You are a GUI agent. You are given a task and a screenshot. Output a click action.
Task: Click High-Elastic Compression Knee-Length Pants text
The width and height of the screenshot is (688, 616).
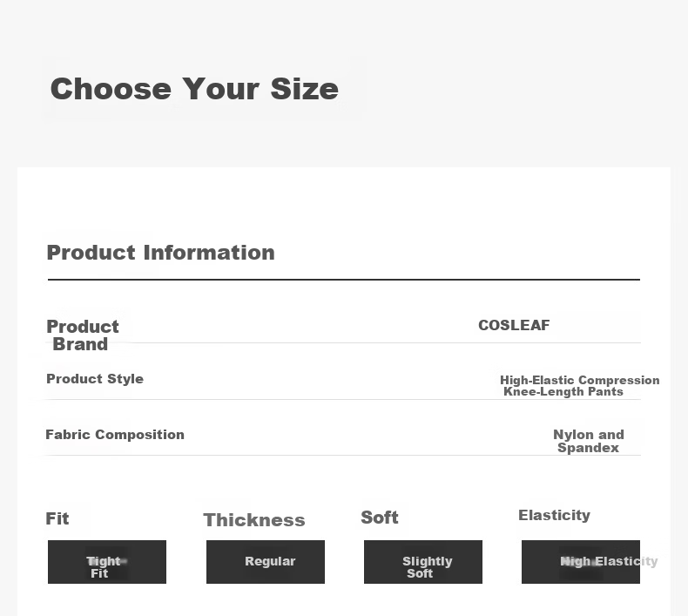click(580, 385)
